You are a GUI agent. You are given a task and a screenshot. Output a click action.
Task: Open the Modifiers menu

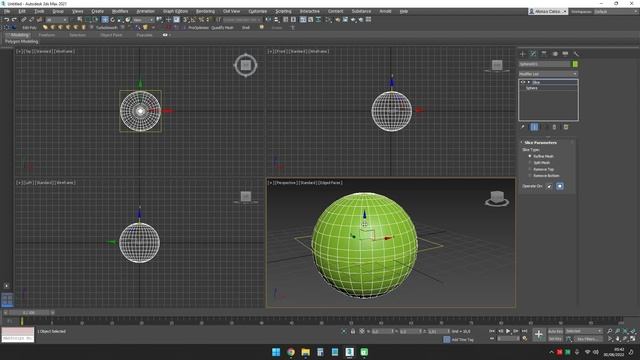(x=120, y=11)
